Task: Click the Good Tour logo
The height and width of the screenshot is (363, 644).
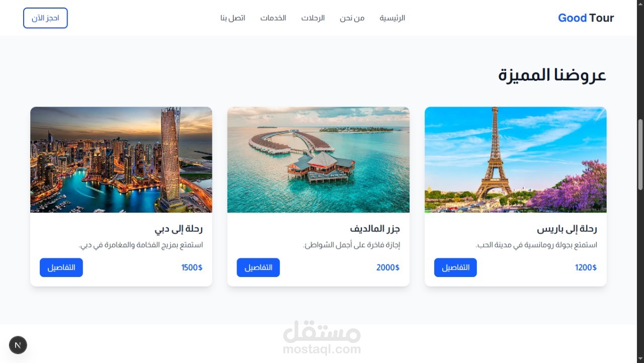Action: click(586, 18)
